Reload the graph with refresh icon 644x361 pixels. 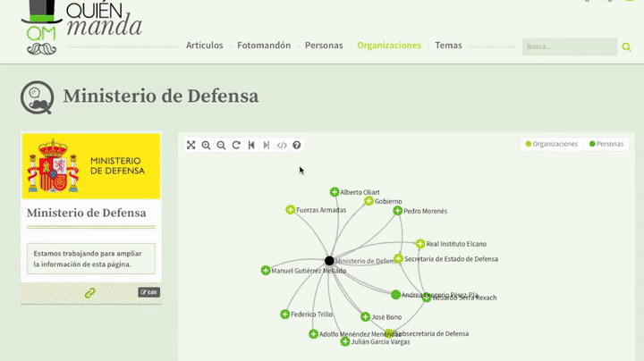[x=236, y=145]
